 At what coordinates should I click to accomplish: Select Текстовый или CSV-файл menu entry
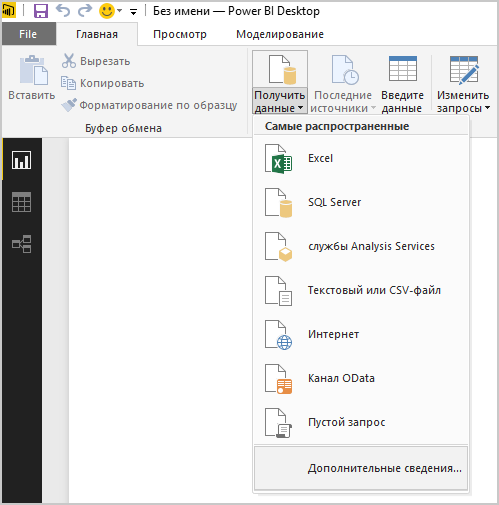[361, 290]
